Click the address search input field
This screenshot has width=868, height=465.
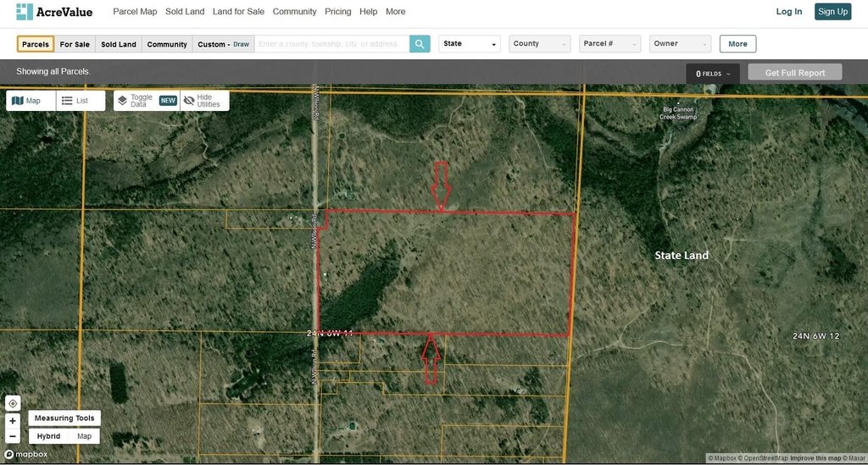pos(331,44)
